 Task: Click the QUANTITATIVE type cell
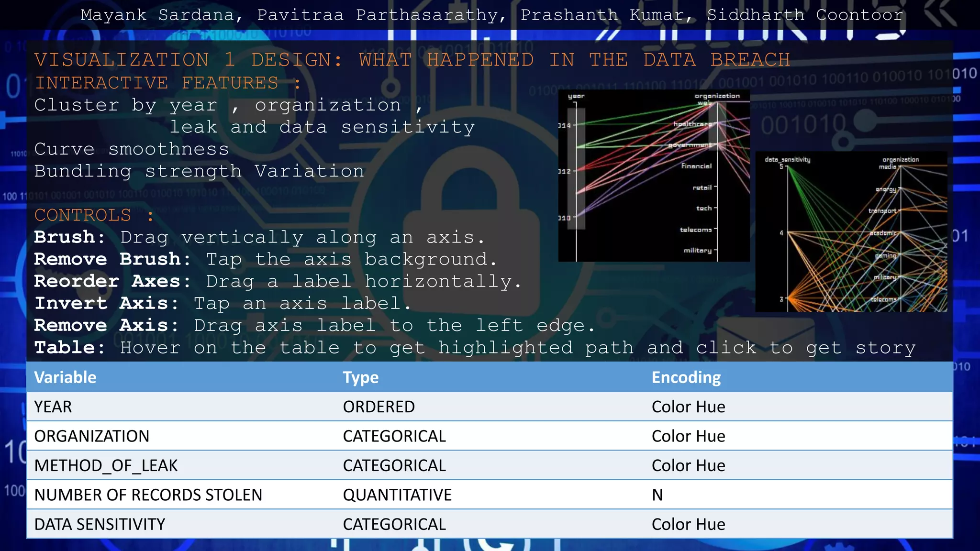(397, 495)
